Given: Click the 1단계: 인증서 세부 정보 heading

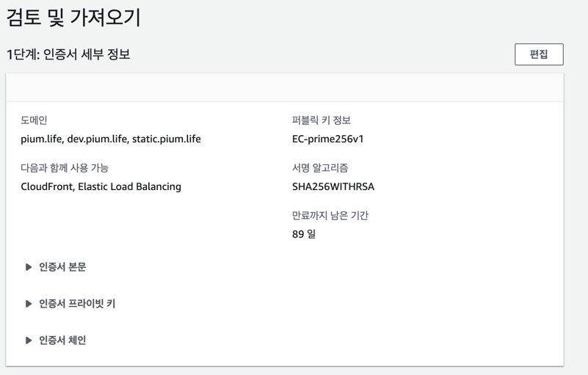Looking at the screenshot, I should coord(68,54).
